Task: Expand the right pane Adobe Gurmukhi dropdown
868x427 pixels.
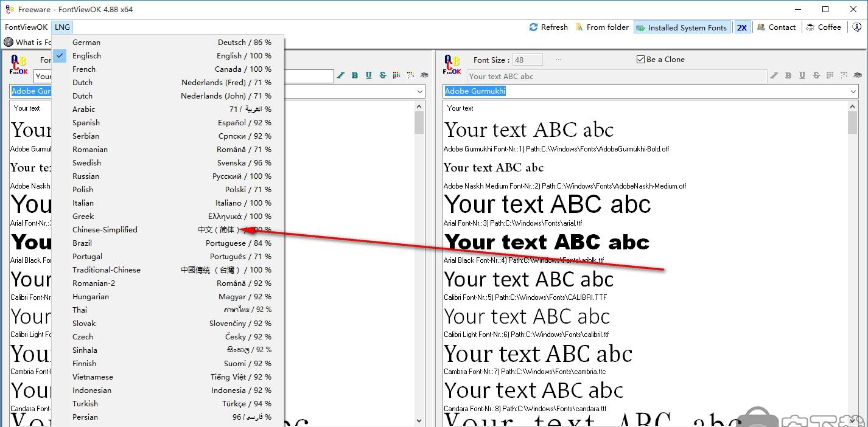Action: coord(852,91)
